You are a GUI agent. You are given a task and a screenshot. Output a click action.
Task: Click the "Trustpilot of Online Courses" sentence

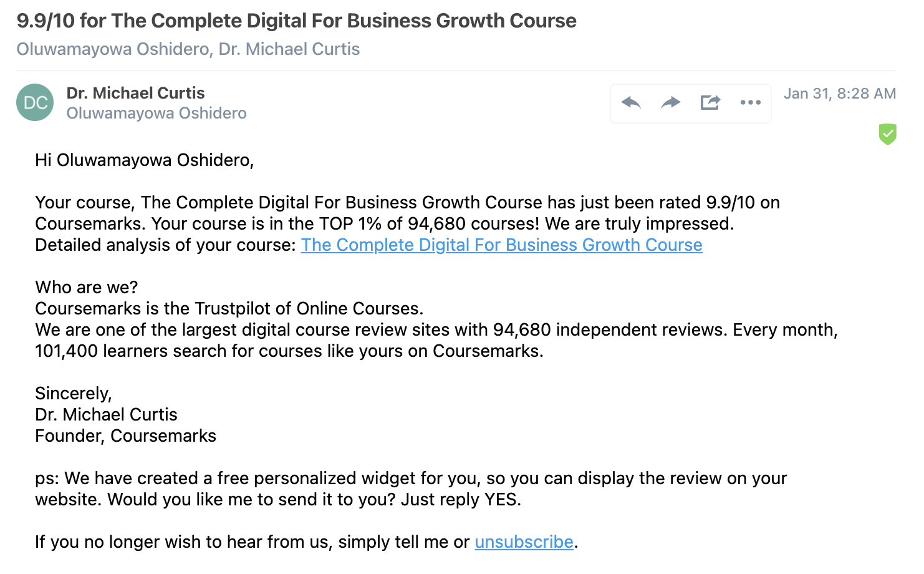tap(229, 309)
